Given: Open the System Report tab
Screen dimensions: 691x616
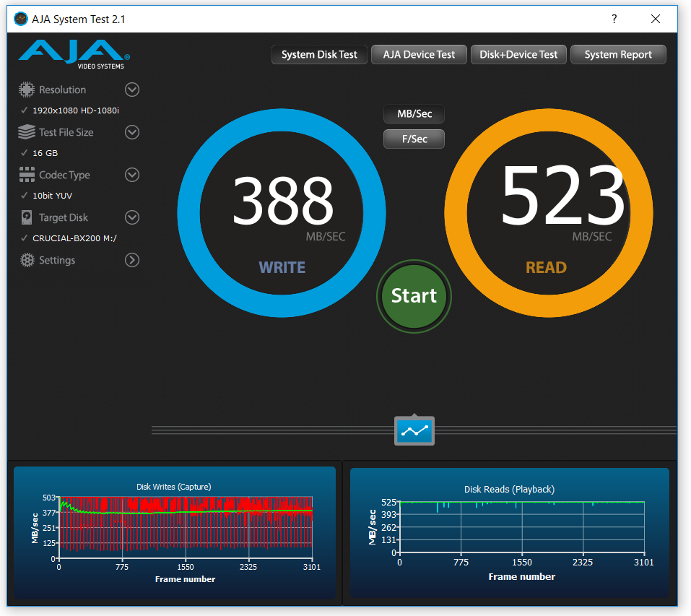Looking at the screenshot, I should point(618,55).
